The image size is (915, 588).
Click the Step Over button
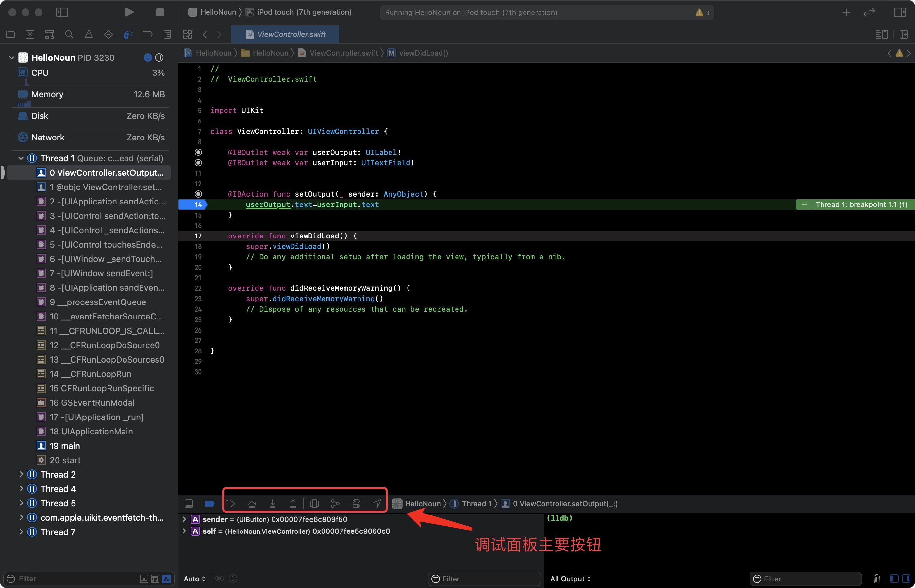point(252,504)
